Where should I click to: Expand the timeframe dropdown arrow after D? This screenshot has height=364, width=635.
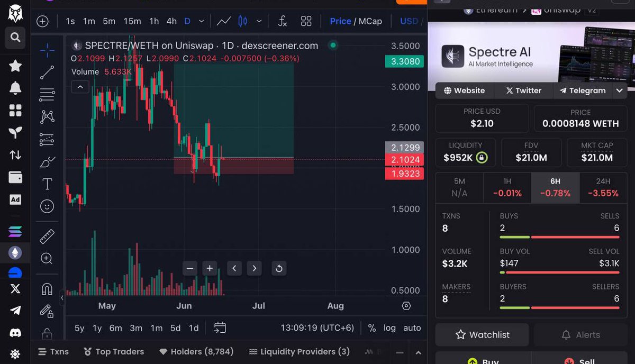coord(201,21)
